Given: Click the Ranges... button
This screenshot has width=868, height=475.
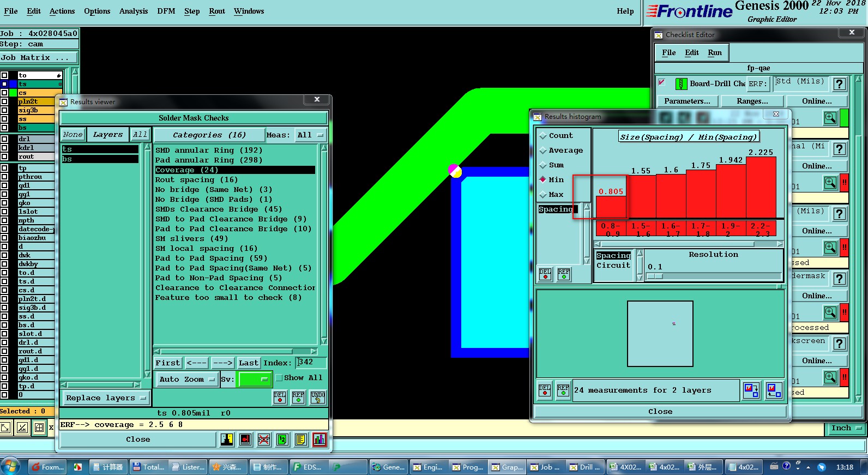Looking at the screenshot, I should click(x=752, y=101).
